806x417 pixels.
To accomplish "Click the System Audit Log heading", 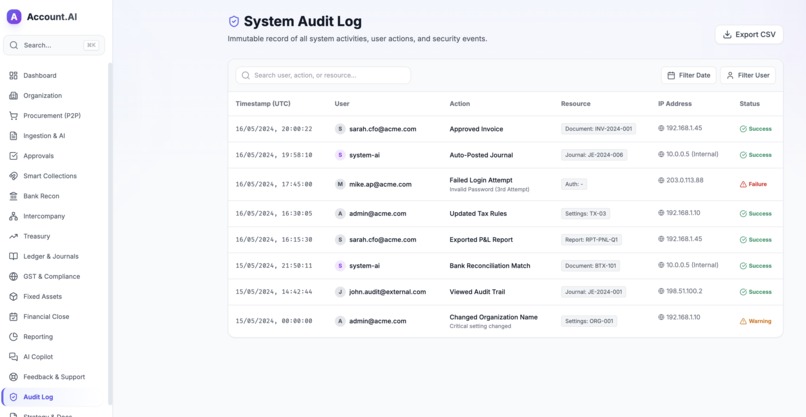I will (x=302, y=22).
